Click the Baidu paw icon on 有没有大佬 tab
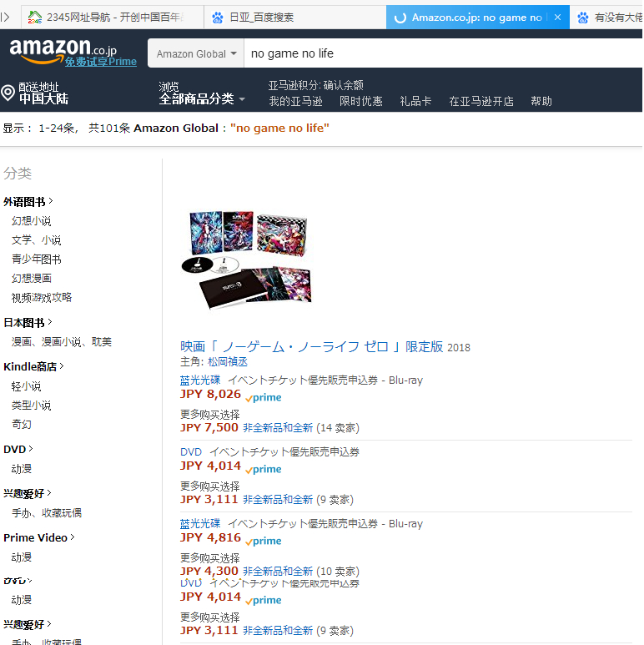 tap(583, 18)
